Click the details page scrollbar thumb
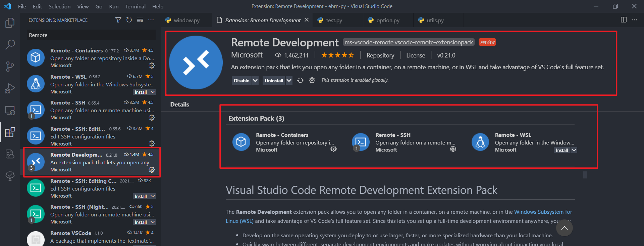 pyautogui.click(x=585, y=175)
